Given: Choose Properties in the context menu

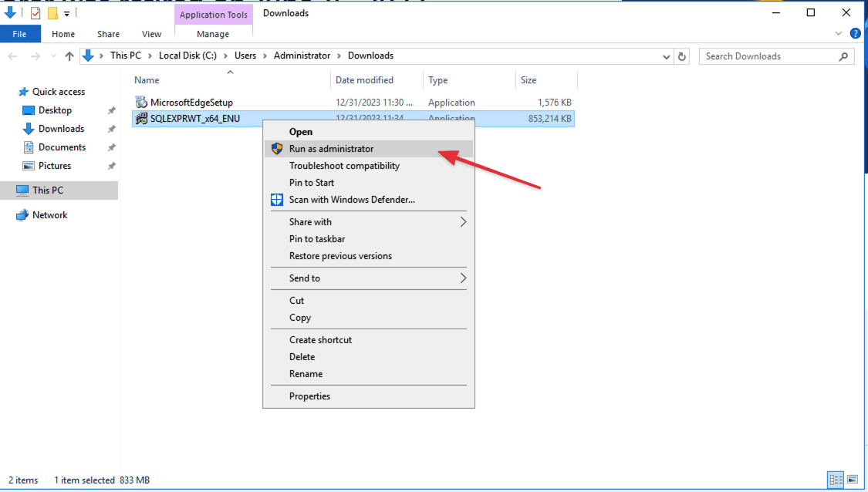Looking at the screenshot, I should pyautogui.click(x=309, y=396).
